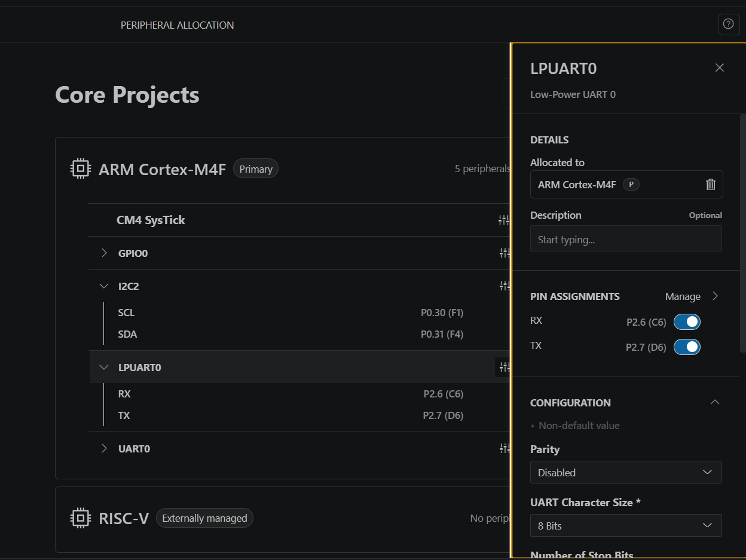
Task: Click the P2.6 (C6) value in main list
Action: 444,394
